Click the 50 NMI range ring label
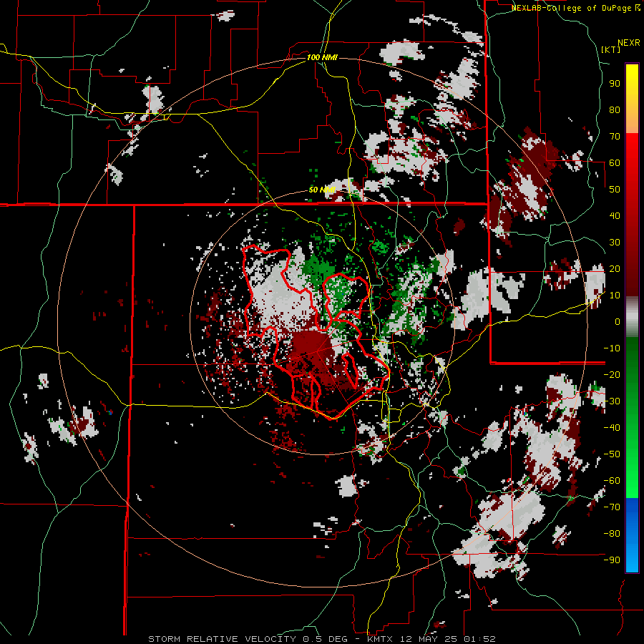 click(x=322, y=190)
